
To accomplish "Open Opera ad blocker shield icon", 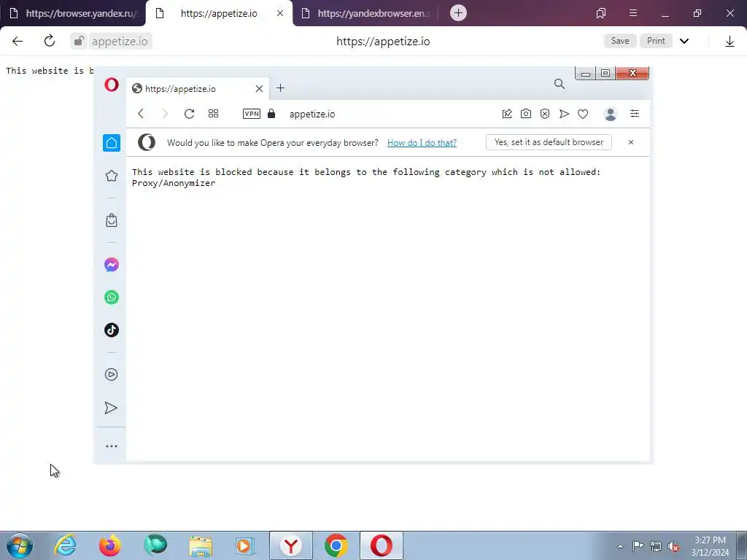I will pyautogui.click(x=545, y=113).
